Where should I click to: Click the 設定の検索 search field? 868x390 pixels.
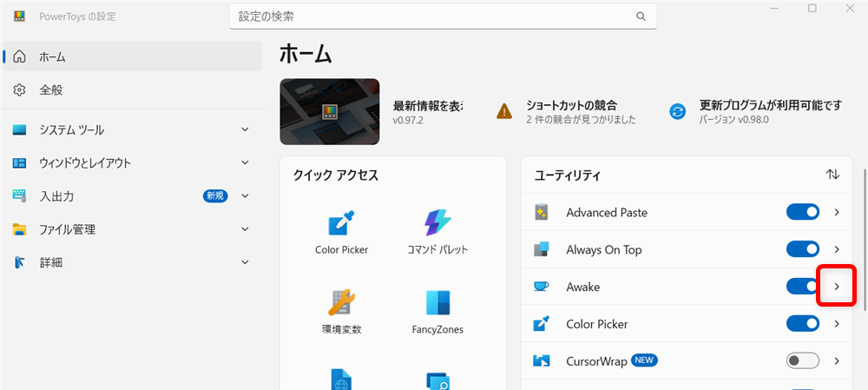point(443,17)
